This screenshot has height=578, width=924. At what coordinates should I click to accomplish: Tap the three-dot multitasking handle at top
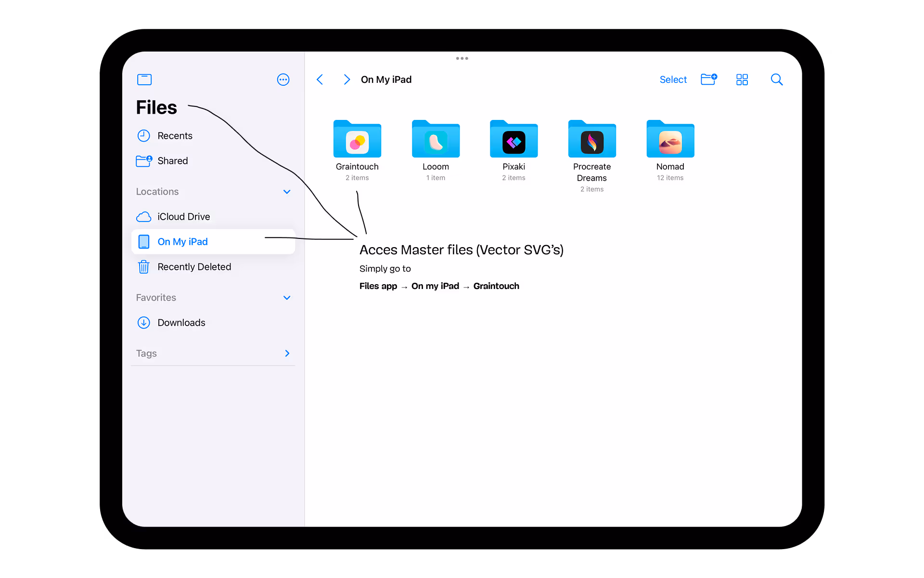(x=462, y=58)
